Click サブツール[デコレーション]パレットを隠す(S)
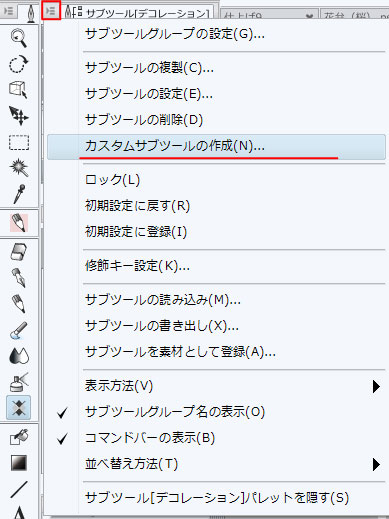This screenshot has height=519, width=389. (216, 498)
